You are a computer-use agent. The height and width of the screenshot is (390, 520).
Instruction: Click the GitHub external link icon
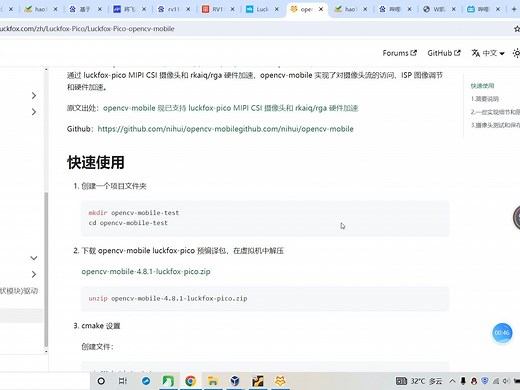pyautogui.click(x=457, y=53)
